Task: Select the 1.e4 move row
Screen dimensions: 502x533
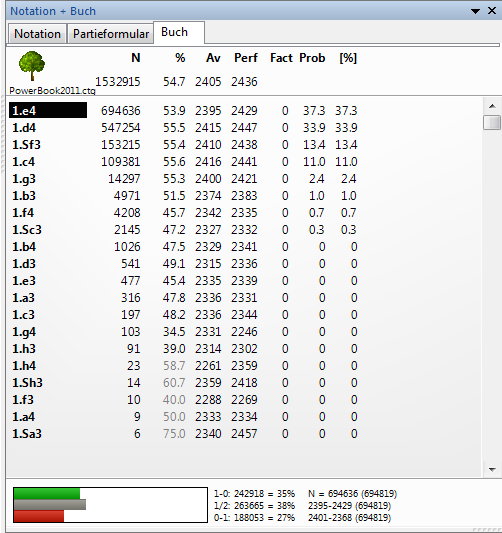Action: click(184, 110)
